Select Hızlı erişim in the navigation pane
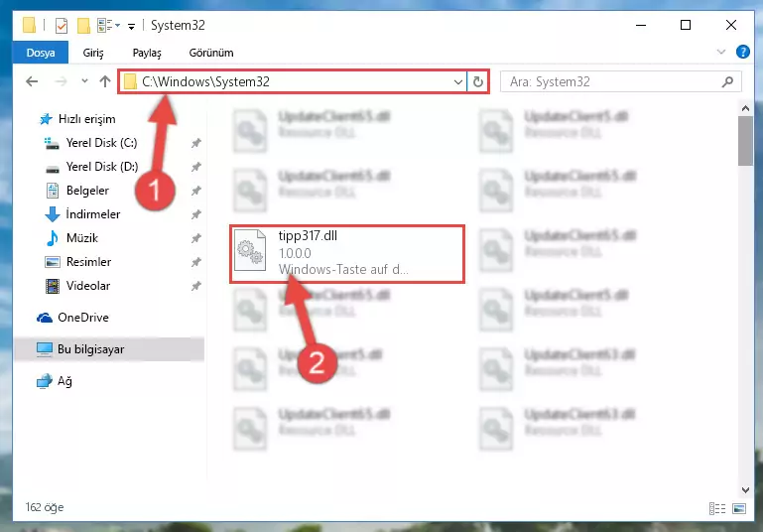 pyautogui.click(x=86, y=119)
